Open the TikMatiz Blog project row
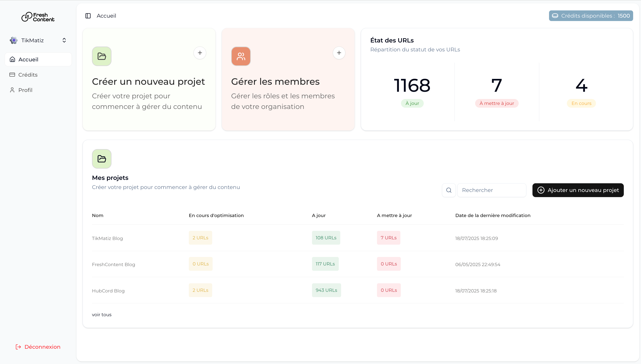Screen dimensions: 641x364 [x=358, y=238]
